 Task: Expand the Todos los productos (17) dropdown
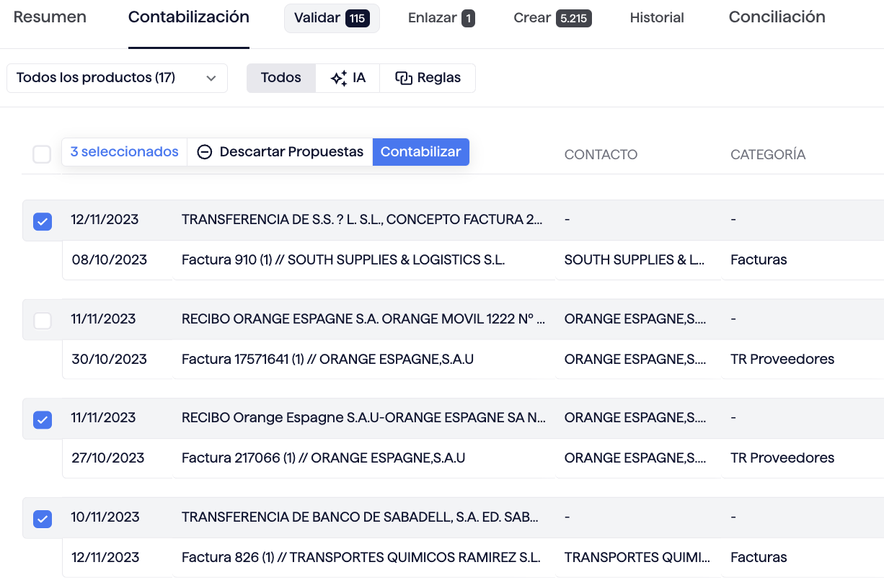coord(117,78)
